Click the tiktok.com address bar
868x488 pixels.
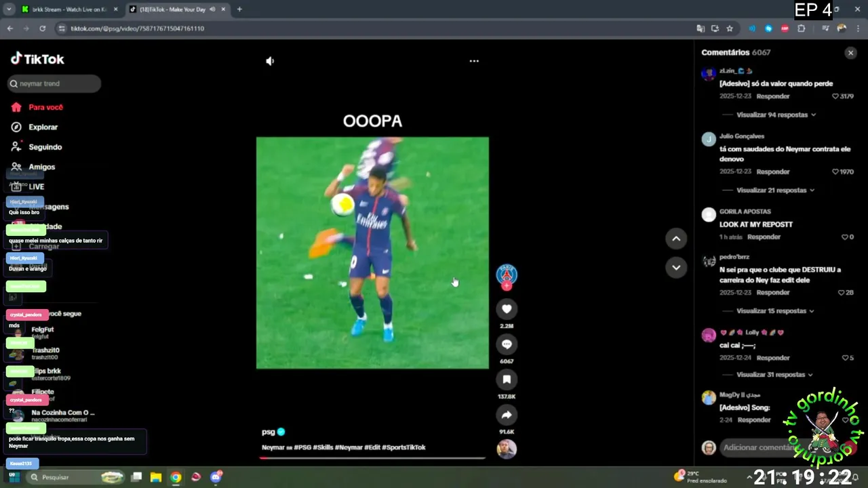click(x=373, y=28)
